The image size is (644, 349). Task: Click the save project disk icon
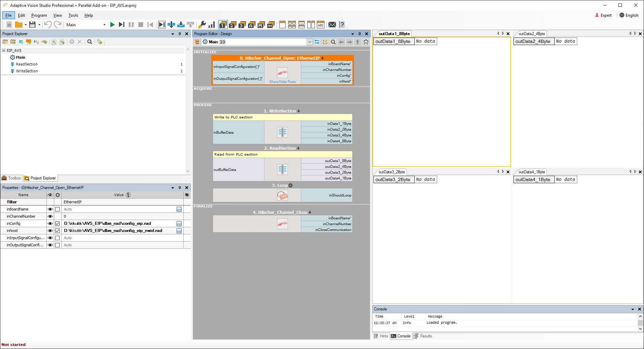[x=32, y=25]
